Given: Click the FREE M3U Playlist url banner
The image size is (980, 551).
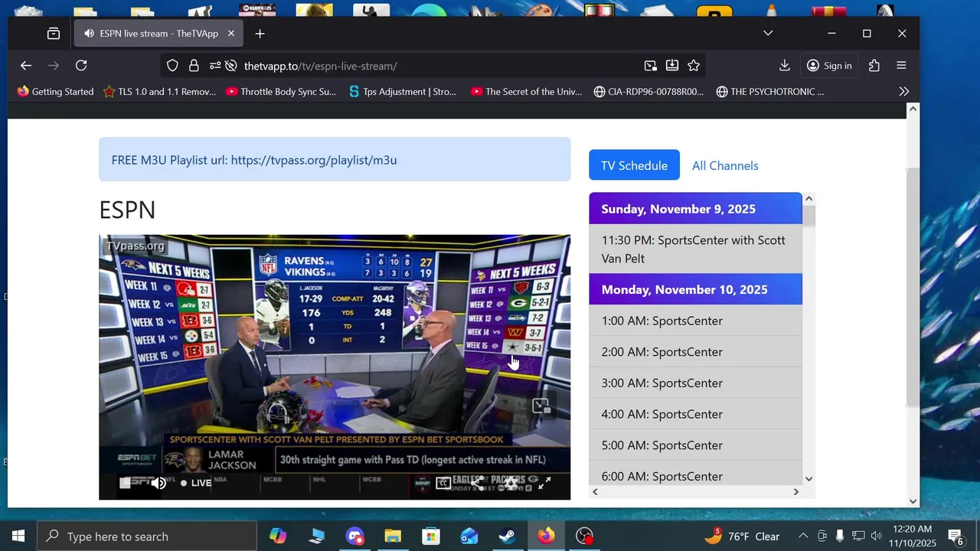Looking at the screenshot, I should (335, 160).
